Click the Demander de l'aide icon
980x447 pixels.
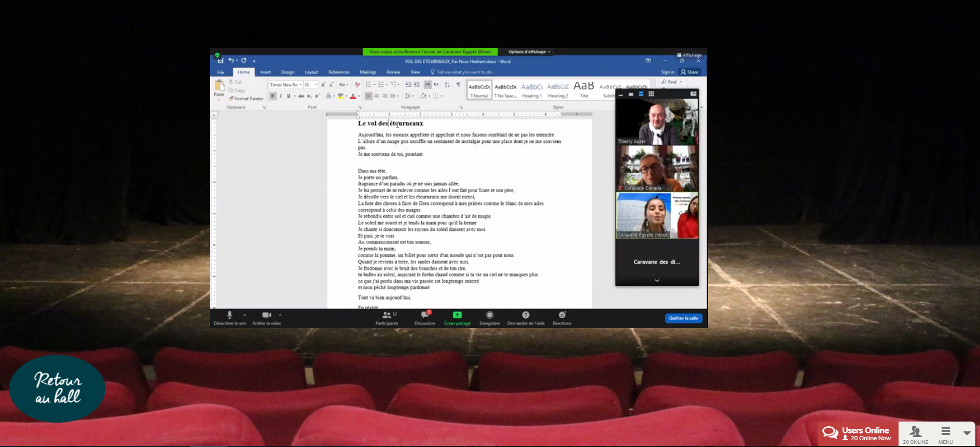coord(526,315)
